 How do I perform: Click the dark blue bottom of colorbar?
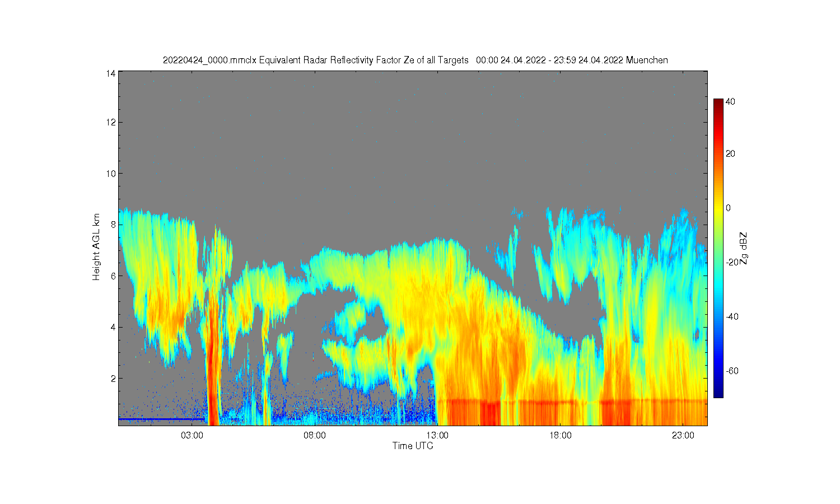point(718,393)
